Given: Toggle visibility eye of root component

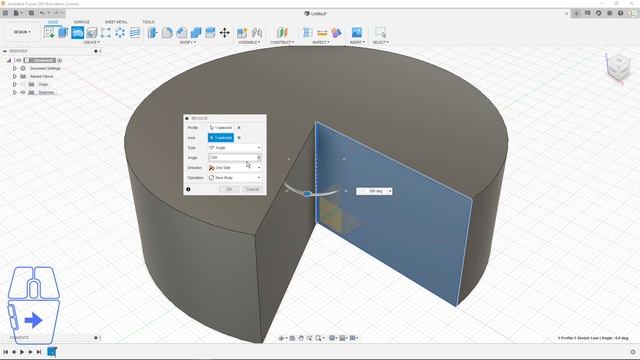Looking at the screenshot, I should [18, 60].
